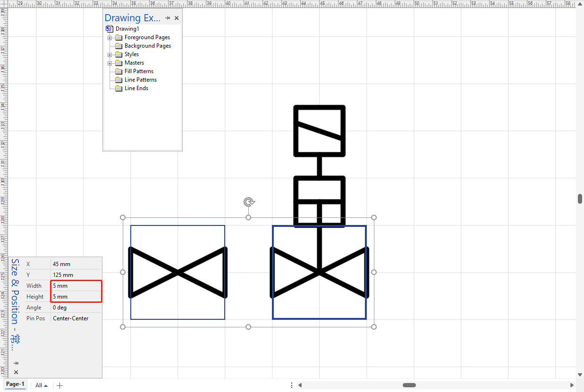Click the vertical scrollbar down arrow
Screen dimensions: 584x392
pyautogui.click(x=580, y=374)
